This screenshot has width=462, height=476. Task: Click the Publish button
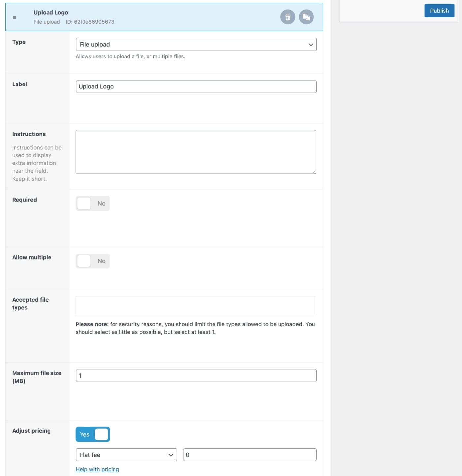439,11
